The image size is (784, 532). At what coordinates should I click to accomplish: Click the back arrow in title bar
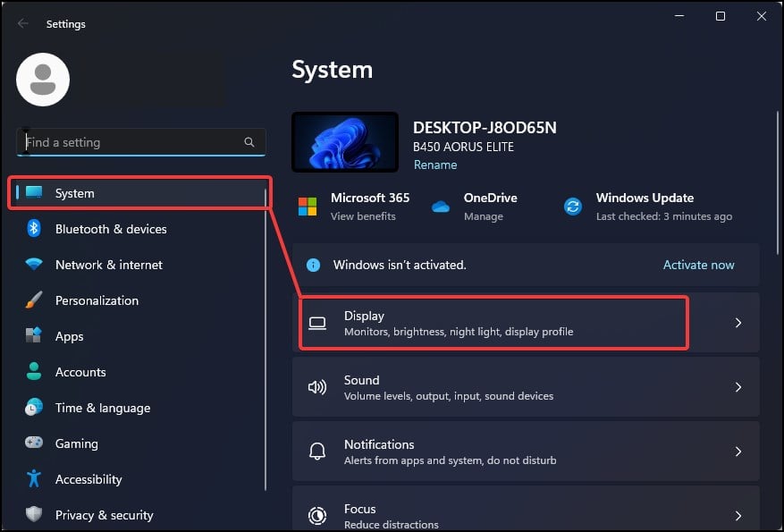[22, 23]
